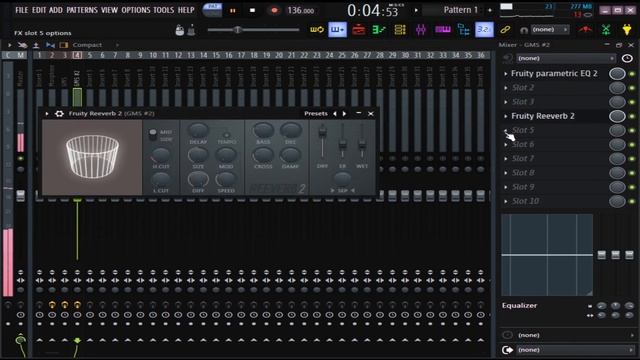Select previous preset arrow in Reeverb 2
Screen dimensions: 640x360
pyautogui.click(x=335, y=113)
